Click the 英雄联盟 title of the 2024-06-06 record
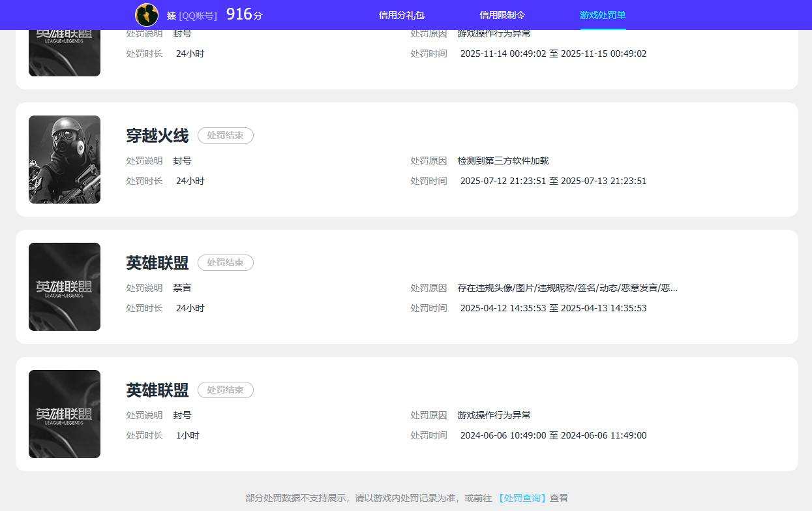 pyautogui.click(x=157, y=390)
